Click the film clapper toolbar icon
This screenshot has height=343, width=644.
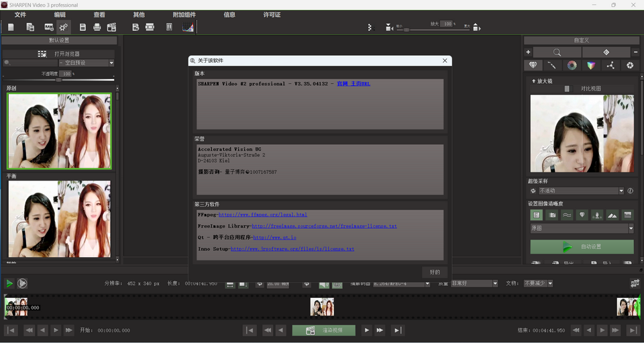pyautogui.click(x=111, y=27)
